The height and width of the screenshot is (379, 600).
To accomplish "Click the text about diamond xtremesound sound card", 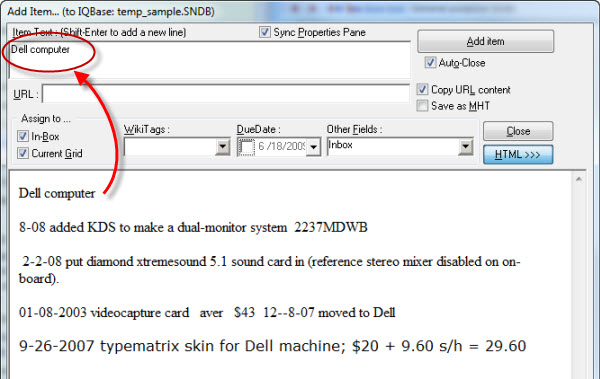I will pos(269,270).
